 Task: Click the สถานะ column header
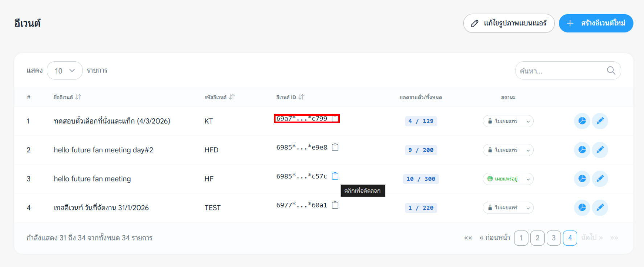[x=508, y=97]
